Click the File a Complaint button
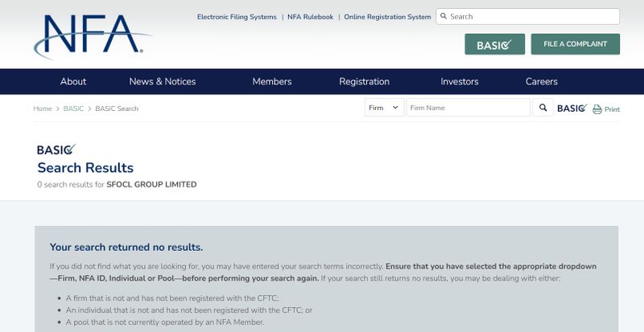644x332 pixels. tap(575, 44)
